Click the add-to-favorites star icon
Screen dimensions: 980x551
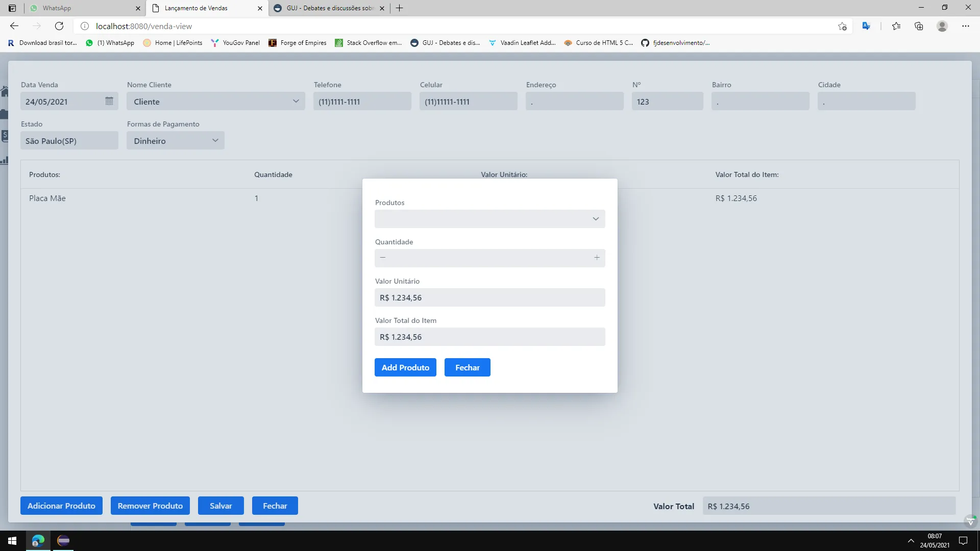pos(842,26)
